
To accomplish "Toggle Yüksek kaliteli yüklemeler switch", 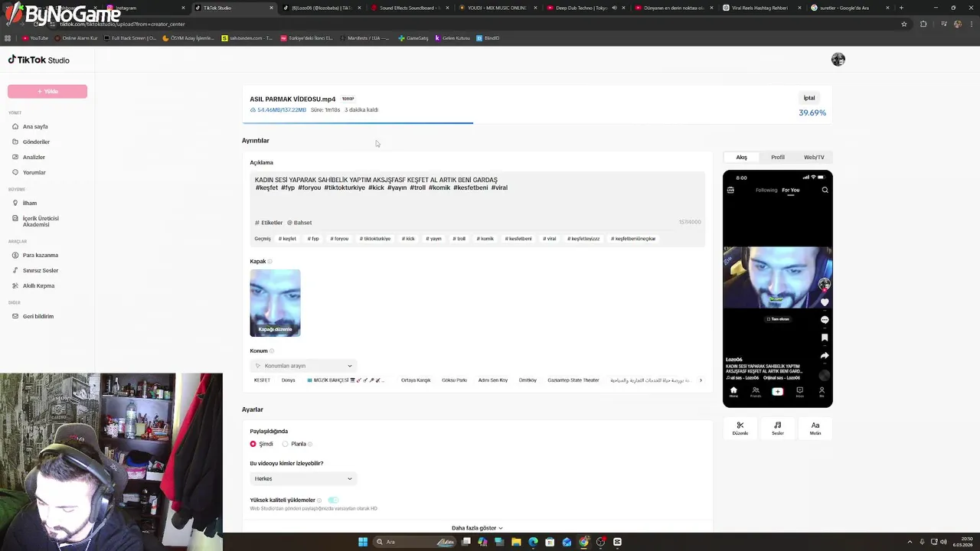I will click(x=333, y=500).
